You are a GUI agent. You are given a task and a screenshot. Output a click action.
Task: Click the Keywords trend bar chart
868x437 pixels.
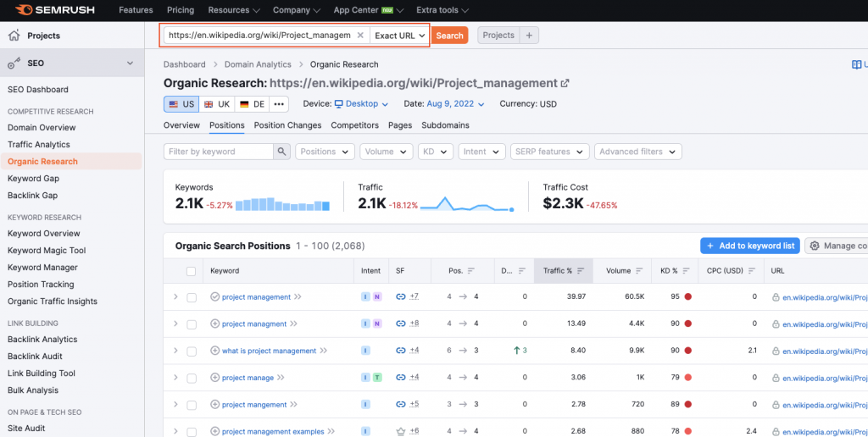click(x=282, y=204)
